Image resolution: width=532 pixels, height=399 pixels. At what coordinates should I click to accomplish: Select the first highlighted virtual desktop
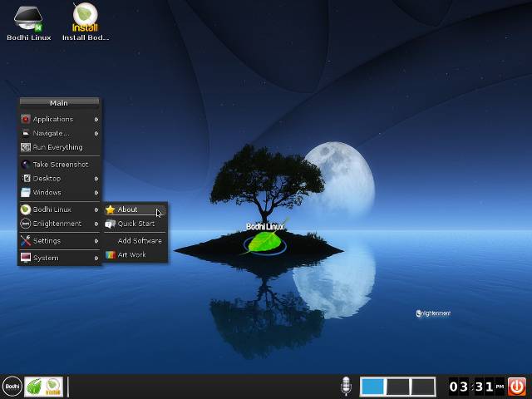coord(372,386)
